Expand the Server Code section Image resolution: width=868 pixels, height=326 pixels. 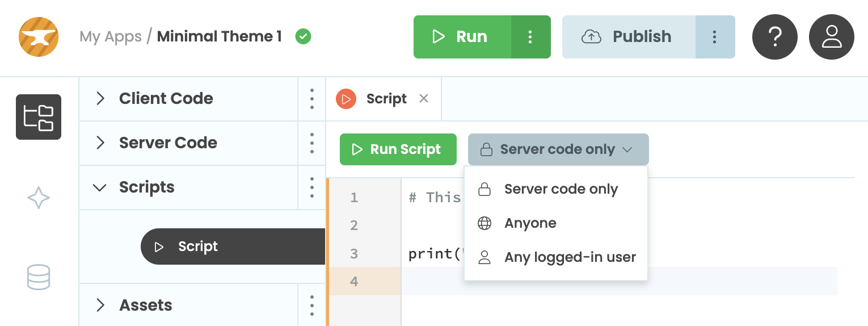188,143
